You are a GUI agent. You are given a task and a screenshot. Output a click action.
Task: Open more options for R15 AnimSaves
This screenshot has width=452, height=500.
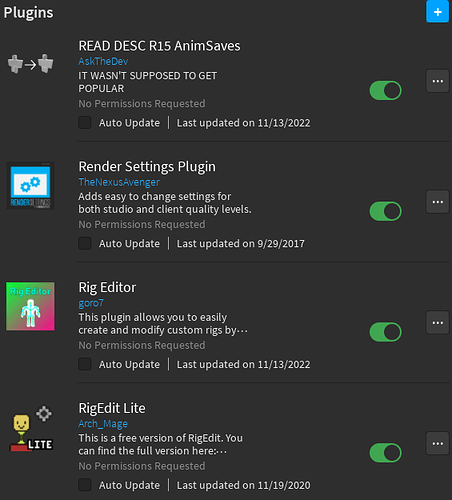pos(437,81)
